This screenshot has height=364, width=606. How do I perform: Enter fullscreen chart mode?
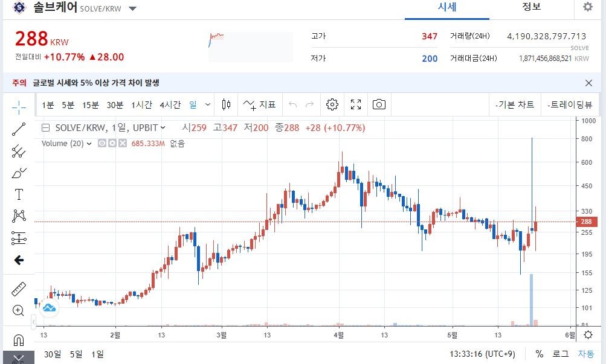click(355, 104)
